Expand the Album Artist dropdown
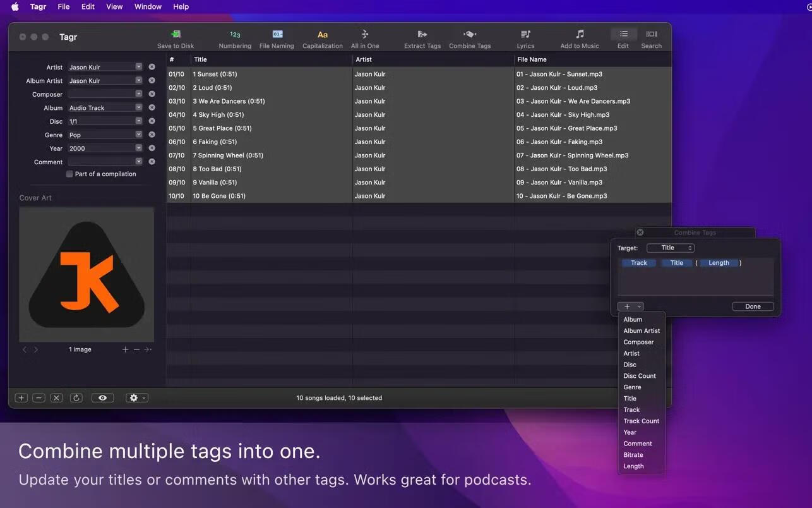 click(x=138, y=80)
